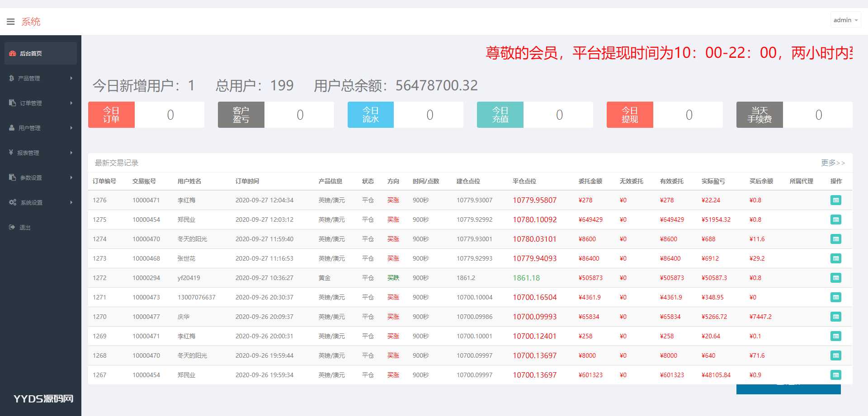Click the 报表管理 yen icon
The height and width of the screenshot is (416, 868).
point(11,153)
